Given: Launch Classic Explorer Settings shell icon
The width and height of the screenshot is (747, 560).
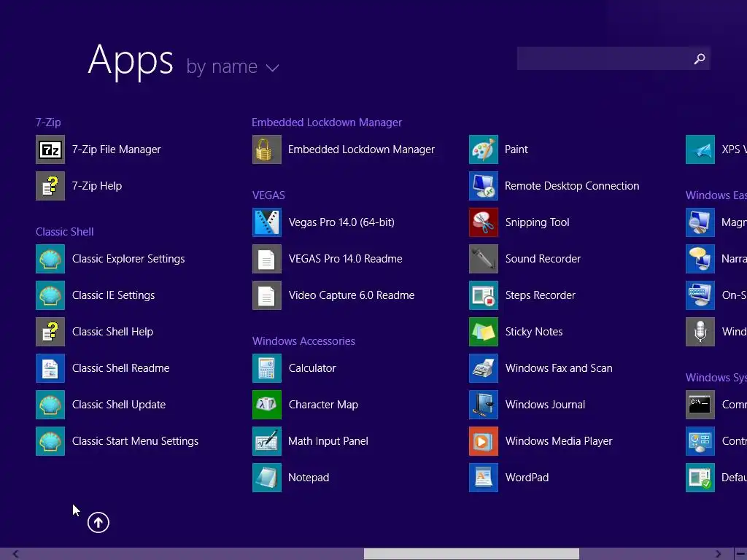Looking at the screenshot, I should point(50,259).
